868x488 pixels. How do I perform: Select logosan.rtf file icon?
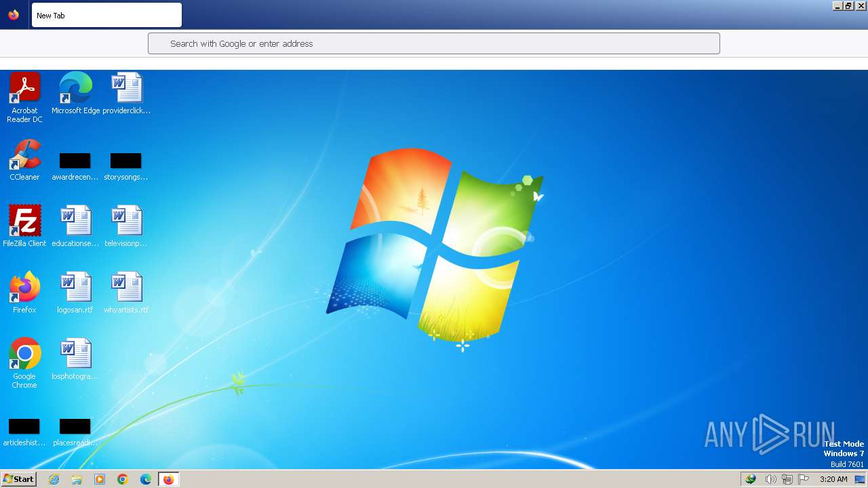75,293
